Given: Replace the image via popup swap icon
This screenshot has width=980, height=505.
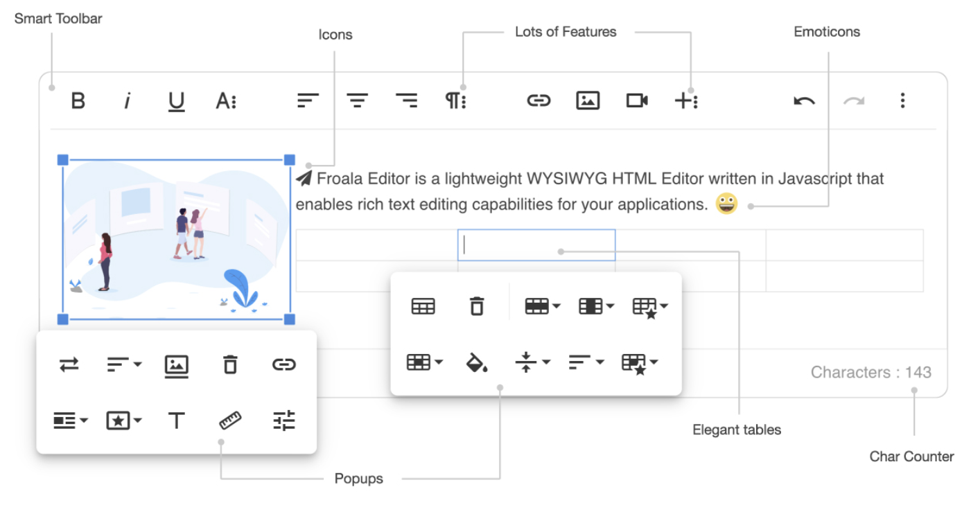Looking at the screenshot, I should (x=69, y=364).
